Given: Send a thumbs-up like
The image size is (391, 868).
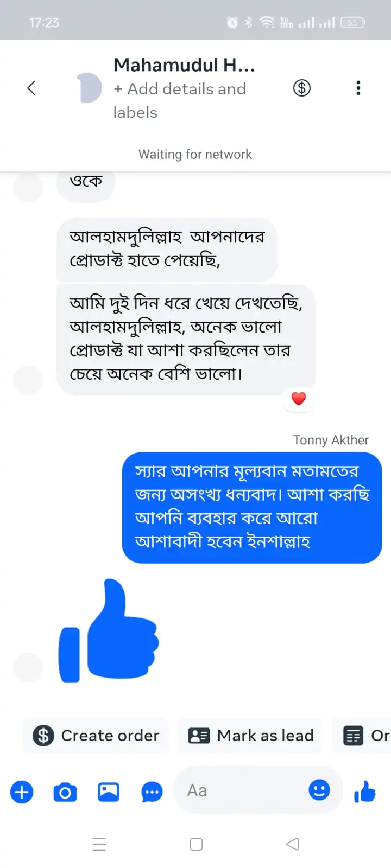Looking at the screenshot, I should [365, 792].
